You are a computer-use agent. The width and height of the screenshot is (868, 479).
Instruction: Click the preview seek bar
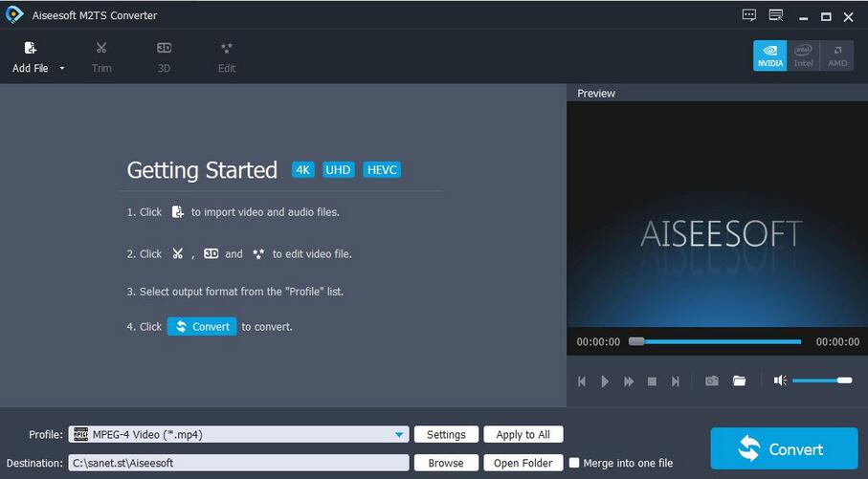[715, 342]
